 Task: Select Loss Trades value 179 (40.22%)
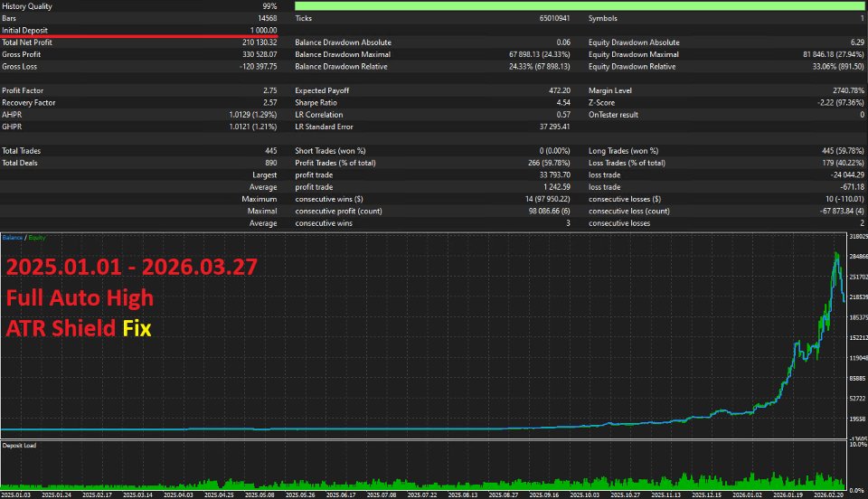point(843,164)
